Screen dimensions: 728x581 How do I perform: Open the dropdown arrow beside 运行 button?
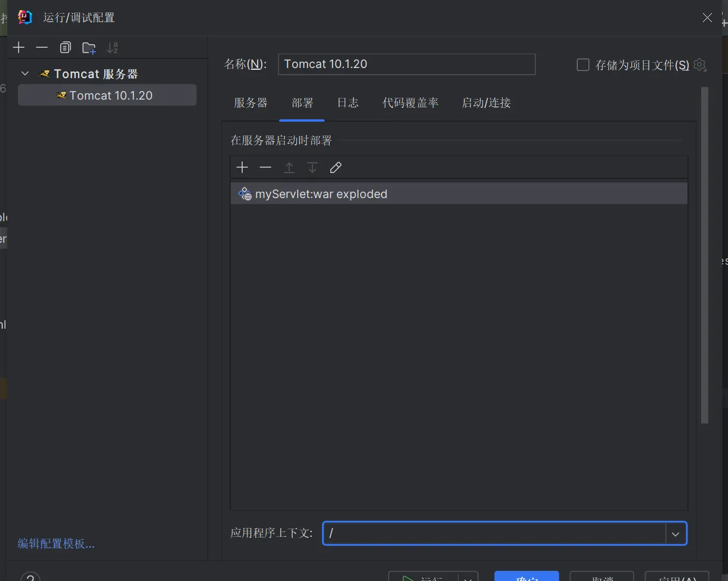[x=468, y=577]
